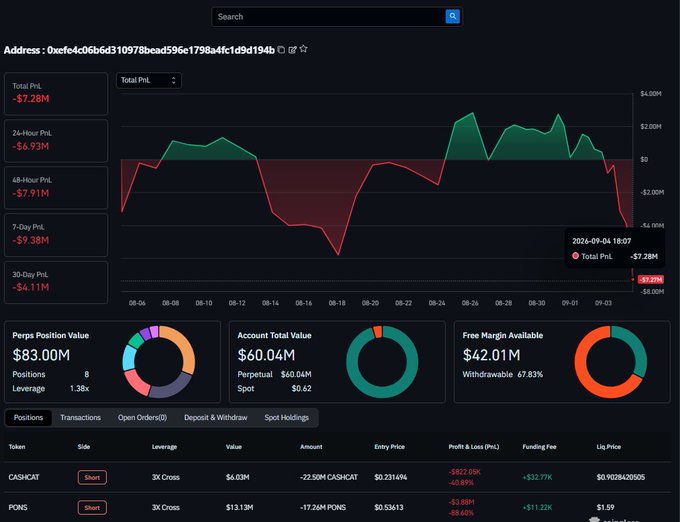Sort by Value column header
680x522 pixels.
coord(234,447)
